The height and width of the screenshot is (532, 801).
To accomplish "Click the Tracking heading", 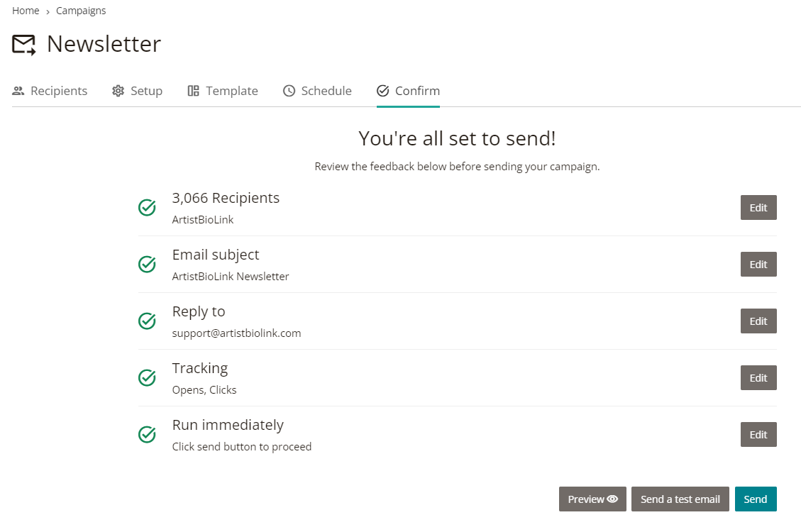I will pyautogui.click(x=200, y=368).
